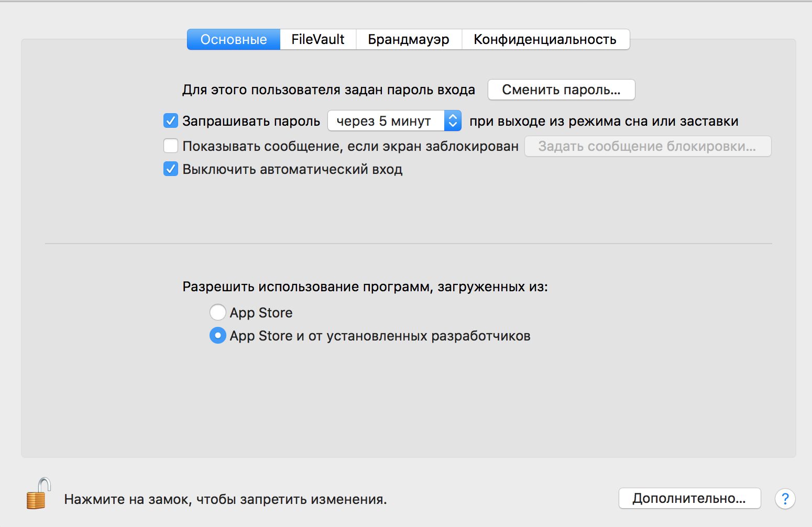
Task: Enable Показывать сообщение, если экран заблокирован checkbox
Action: 171,146
